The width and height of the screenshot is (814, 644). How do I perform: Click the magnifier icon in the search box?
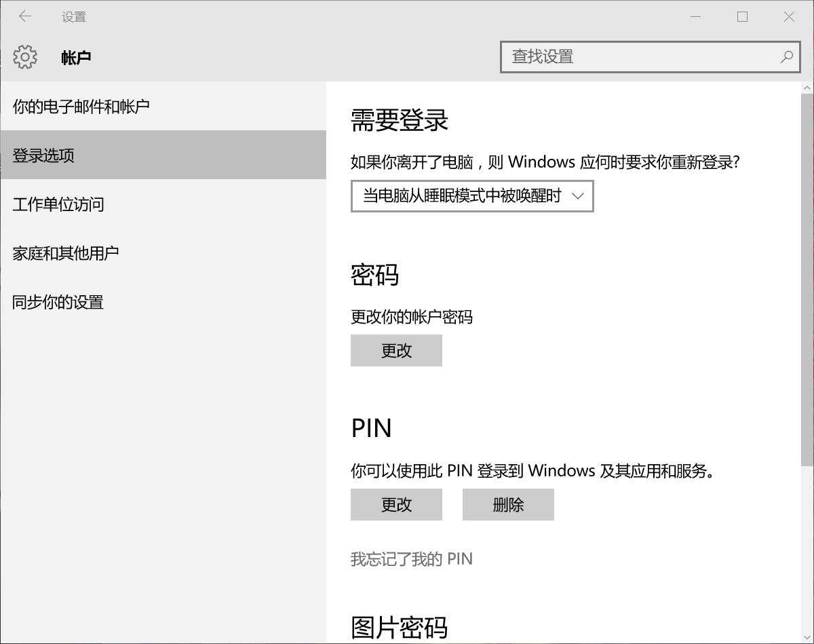point(786,57)
